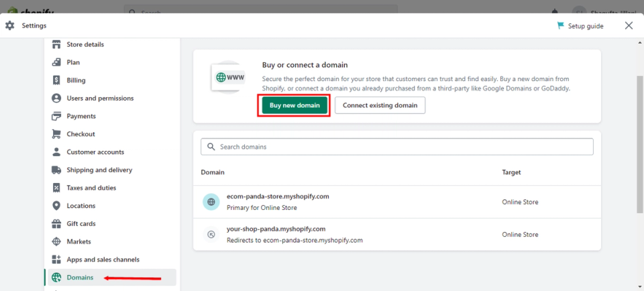Click the Customer accounts person icon
The height and width of the screenshot is (291, 644).
click(56, 152)
